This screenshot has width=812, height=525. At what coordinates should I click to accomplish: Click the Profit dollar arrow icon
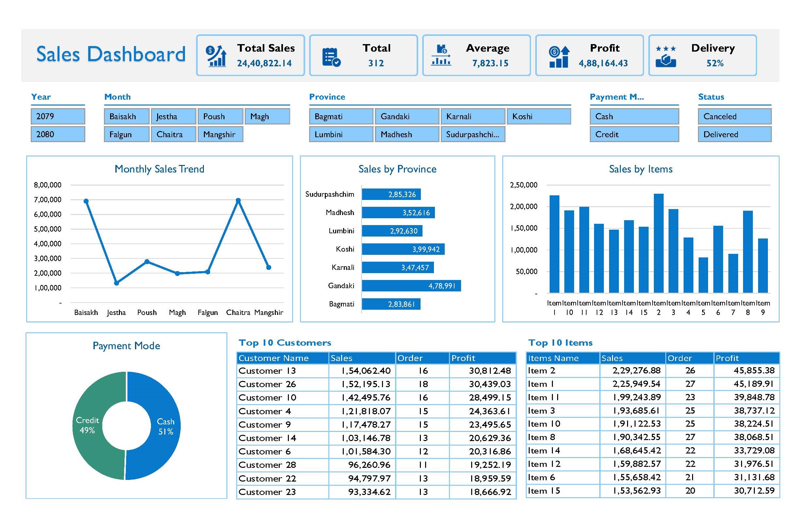click(x=559, y=57)
